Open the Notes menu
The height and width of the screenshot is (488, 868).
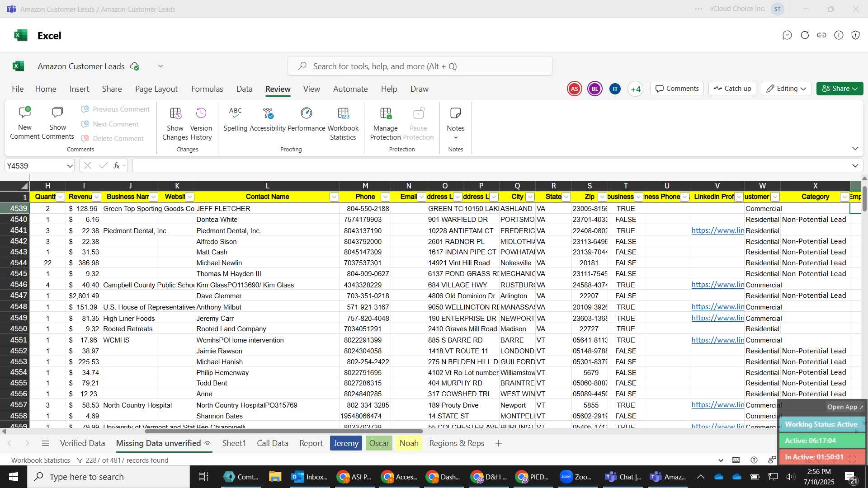tap(456, 124)
